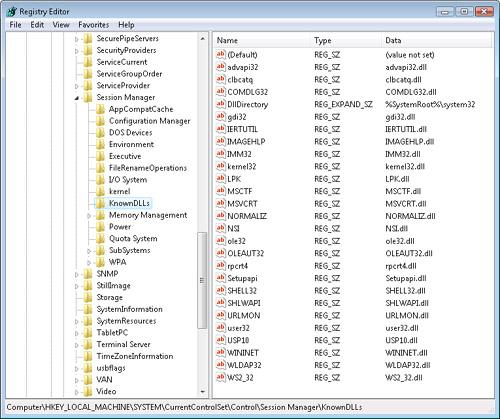Expand the SecurePipeServers node
This screenshot has width=500, height=419.
(77, 39)
